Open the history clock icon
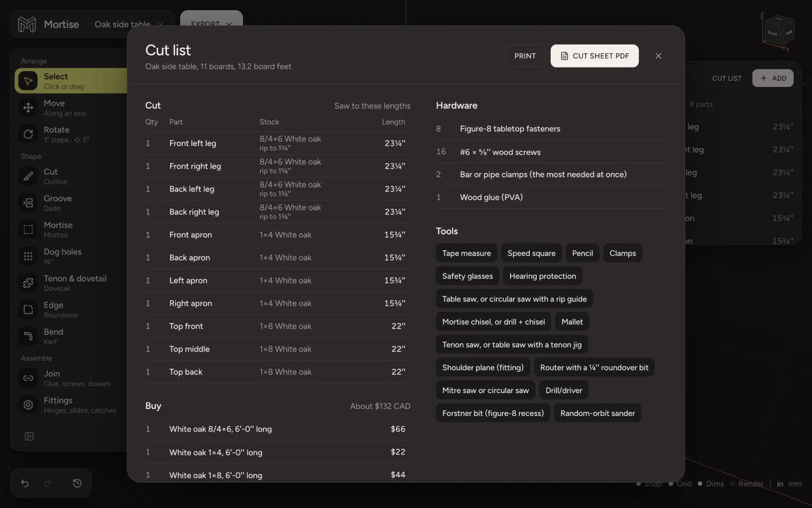 [x=77, y=483]
